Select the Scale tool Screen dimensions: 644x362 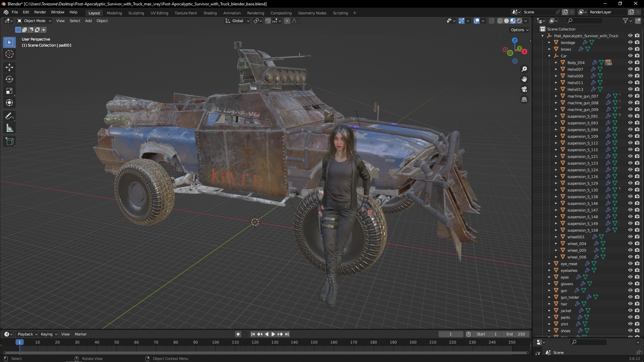[x=9, y=91]
